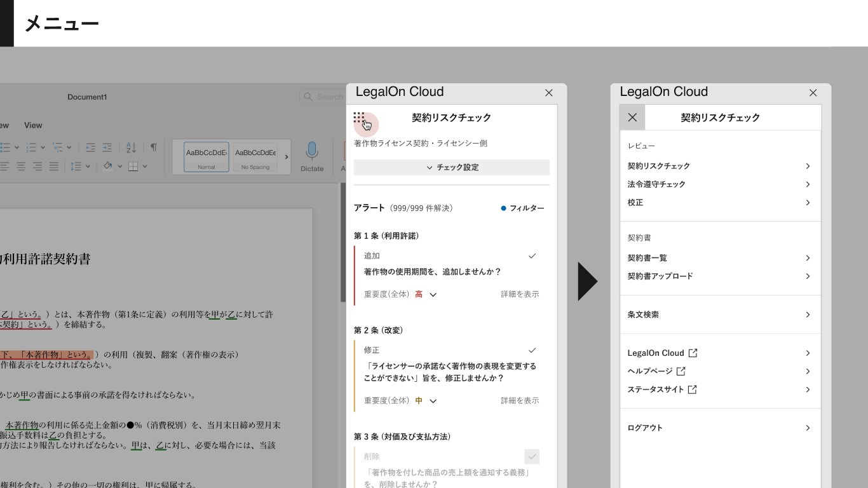Select the ログアウト menu item
This screenshot has width=868, height=488.
(x=721, y=428)
